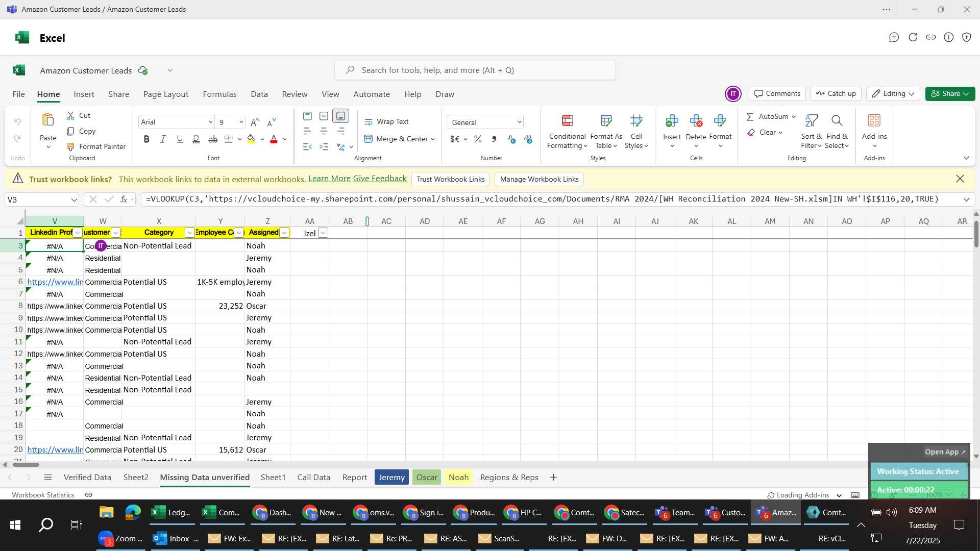
Task: Switch to the Verified Data sheet
Action: pyautogui.click(x=87, y=478)
